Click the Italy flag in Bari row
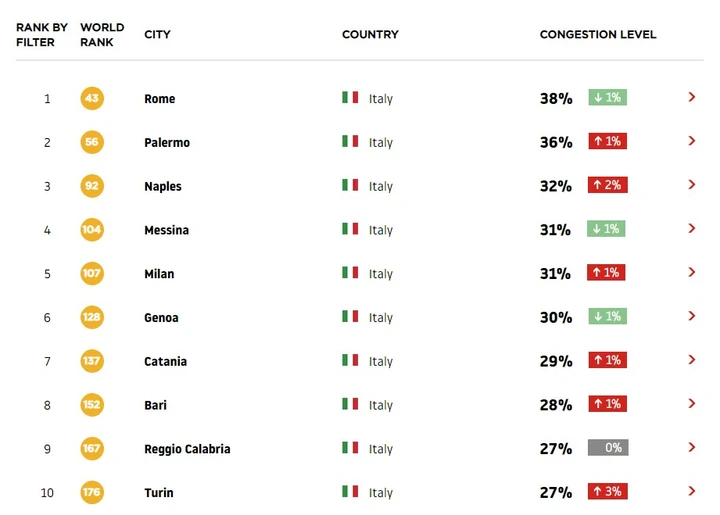Image resolution: width=720 pixels, height=515 pixels. tap(350, 404)
